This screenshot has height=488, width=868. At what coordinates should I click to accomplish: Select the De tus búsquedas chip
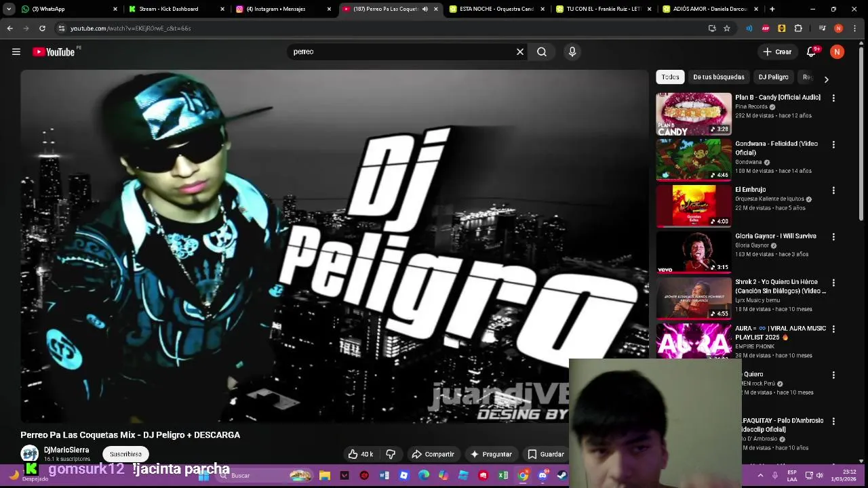click(x=719, y=77)
